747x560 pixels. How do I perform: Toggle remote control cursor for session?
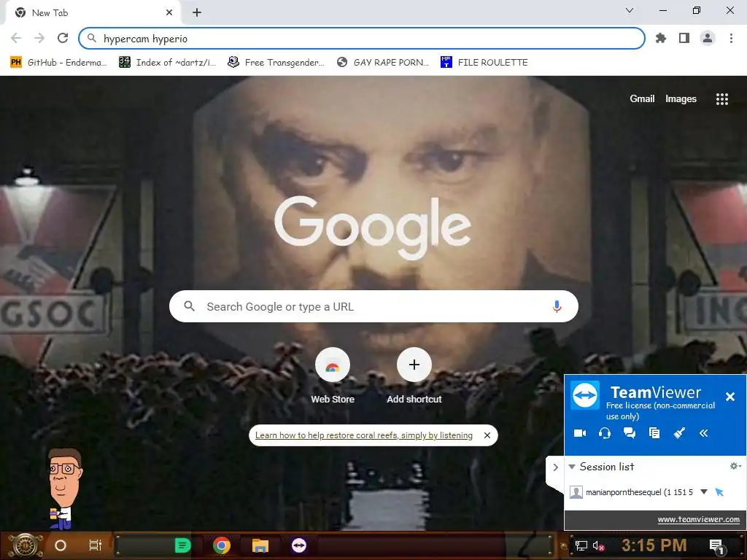719,492
